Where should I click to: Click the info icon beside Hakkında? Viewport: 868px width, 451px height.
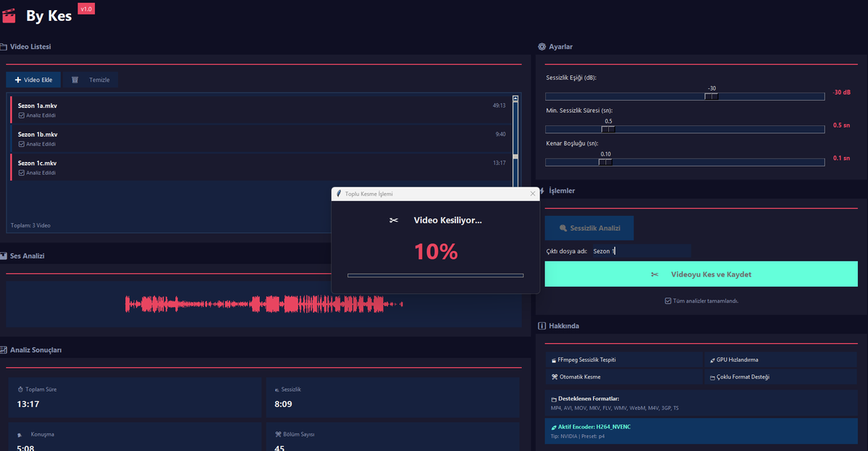542,326
